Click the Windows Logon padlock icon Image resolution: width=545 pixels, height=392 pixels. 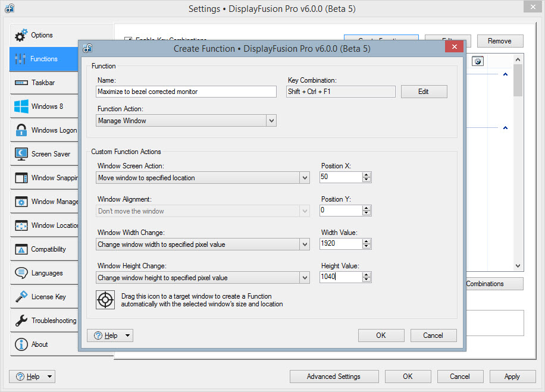tap(21, 130)
